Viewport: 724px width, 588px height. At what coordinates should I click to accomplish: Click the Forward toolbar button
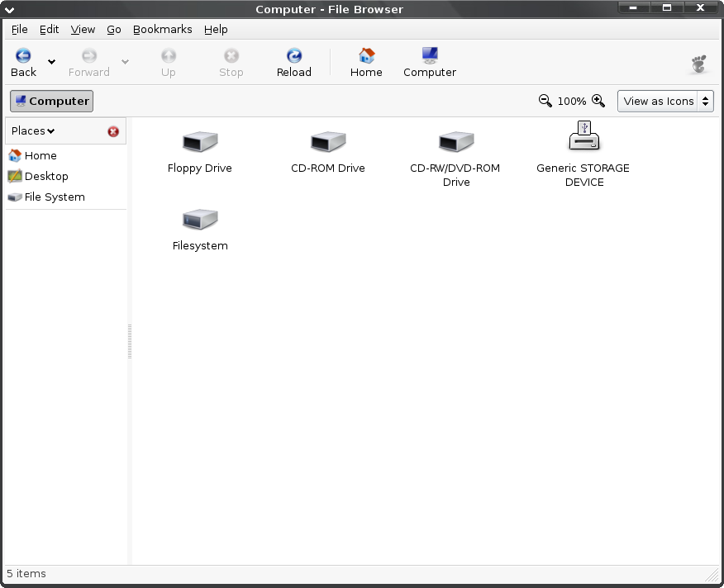pos(89,63)
